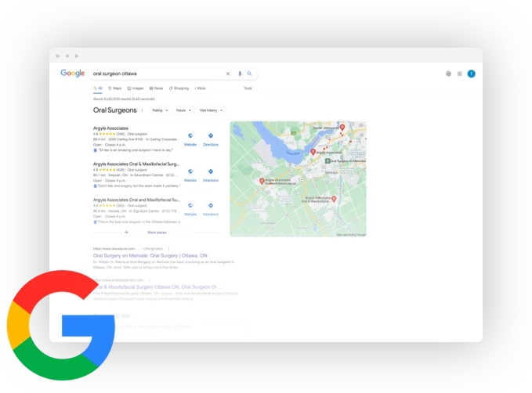Screen dimensions: 532x393
Task: Open the More search options menu
Action: point(200,88)
